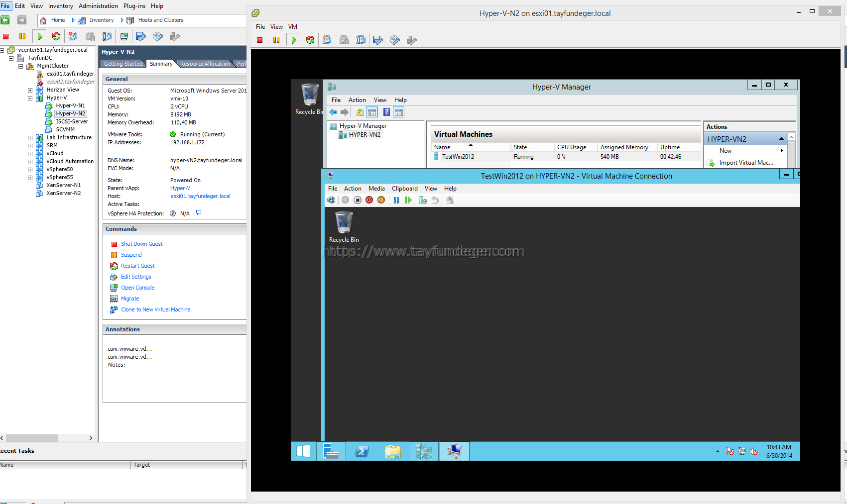Screen dimensions: 847x504
Task: Open Administration menu in vSphere Client
Action: click(x=98, y=6)
